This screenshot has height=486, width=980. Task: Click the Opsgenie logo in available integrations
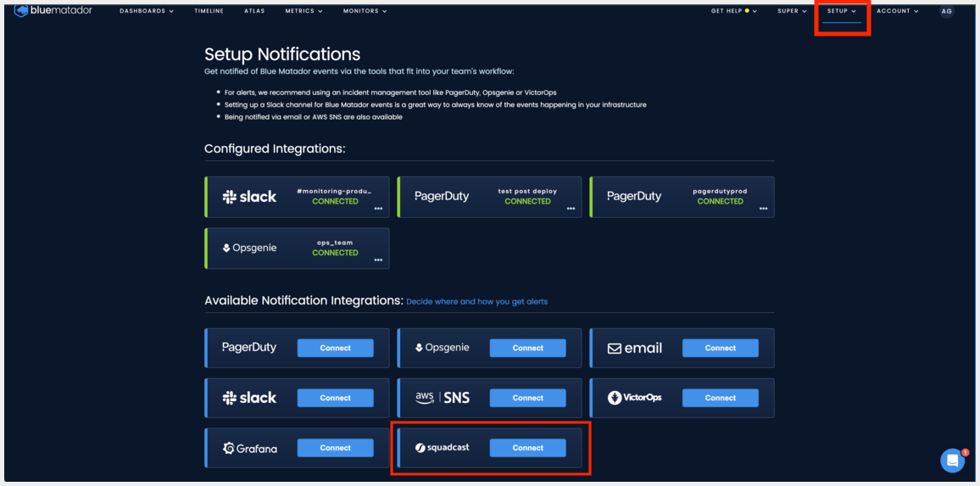[442, 347]
